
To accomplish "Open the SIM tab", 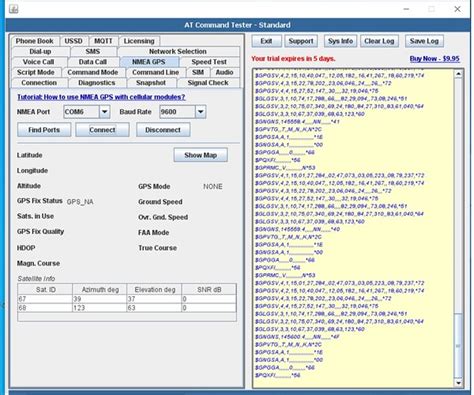I will 198,72.
